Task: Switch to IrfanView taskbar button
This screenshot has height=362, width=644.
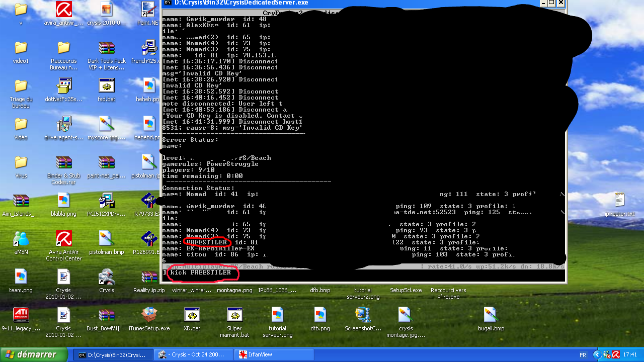Action: 275,354
